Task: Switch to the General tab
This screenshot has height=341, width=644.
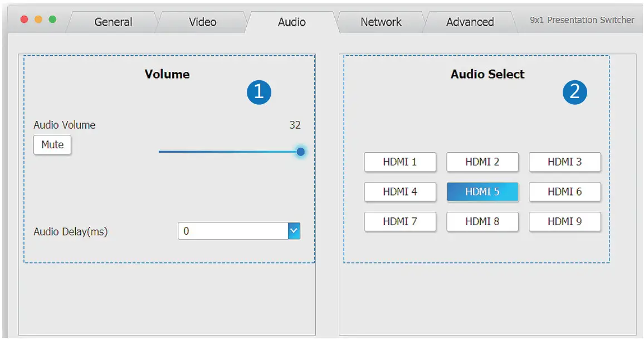Action: (112, 22)
